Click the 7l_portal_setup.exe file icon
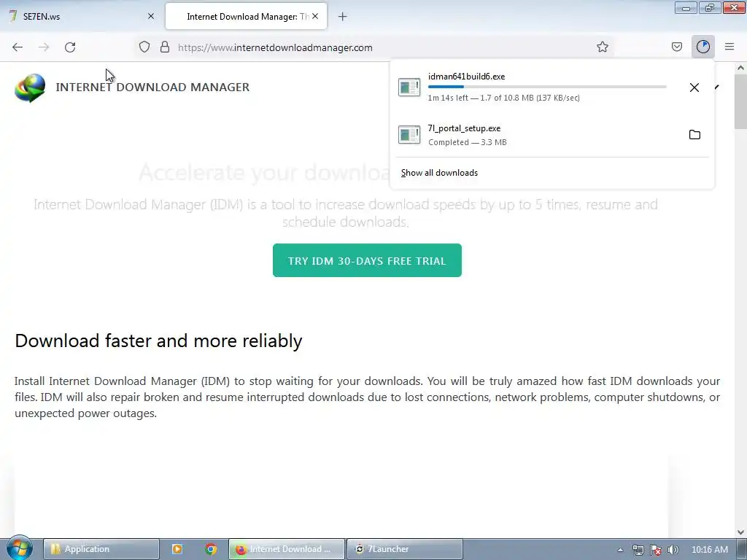The height and width of the screenshot is (560, 747). (409, 135)
